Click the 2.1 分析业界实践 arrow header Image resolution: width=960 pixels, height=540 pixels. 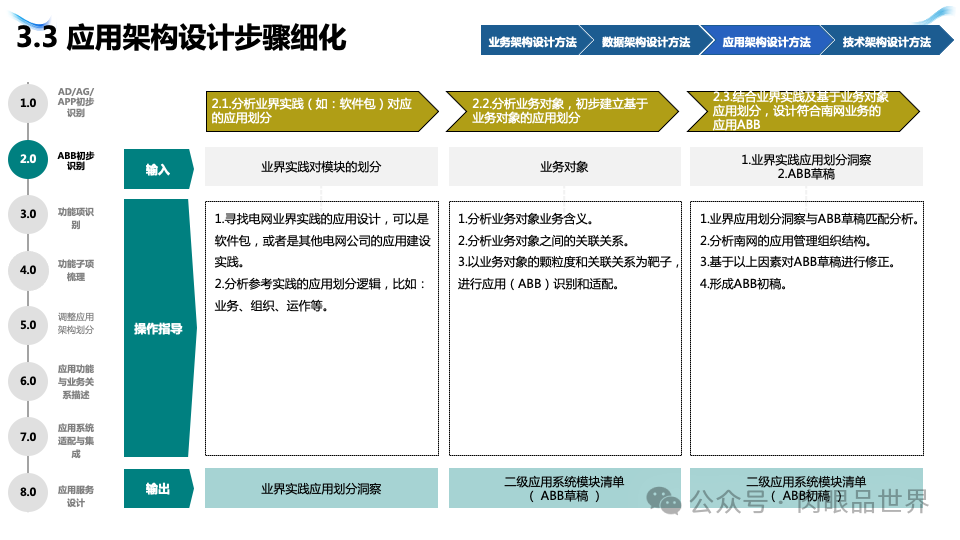point(322,111)
